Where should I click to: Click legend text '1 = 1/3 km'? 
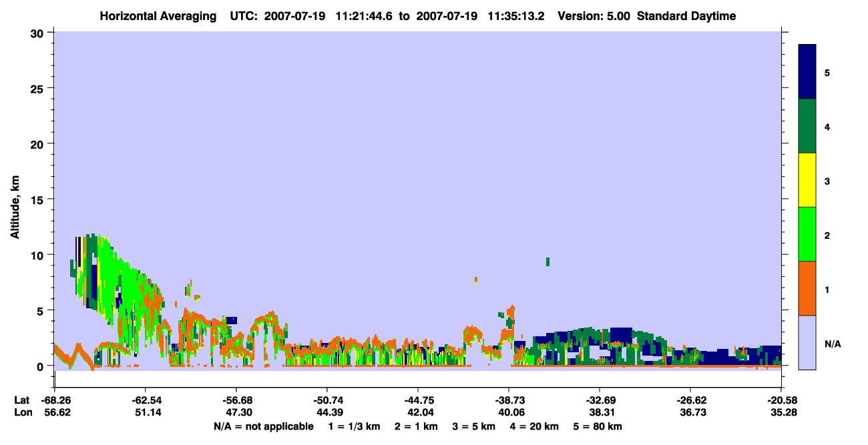pyautogui.click(x=353, y=426)
